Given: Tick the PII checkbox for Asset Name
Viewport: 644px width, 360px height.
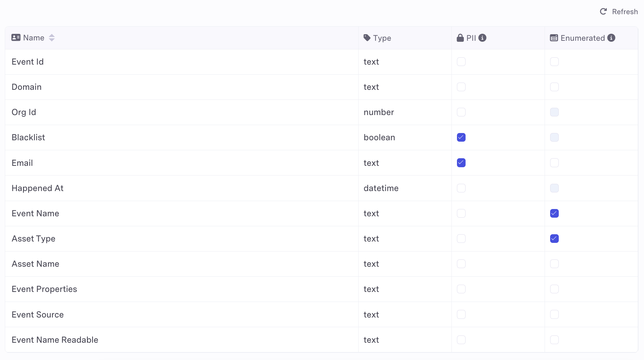Looking at the screenshot, I should [461, 264].
